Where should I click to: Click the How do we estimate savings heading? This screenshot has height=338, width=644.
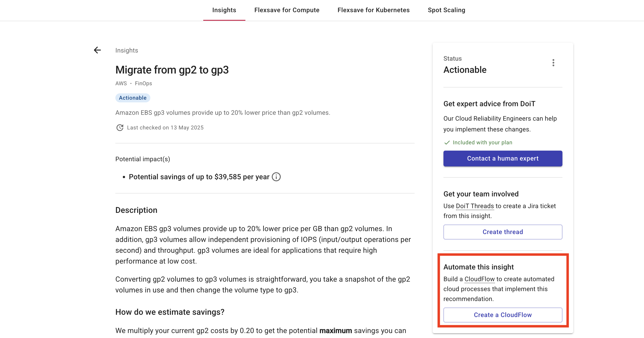[x=170, y=312]
